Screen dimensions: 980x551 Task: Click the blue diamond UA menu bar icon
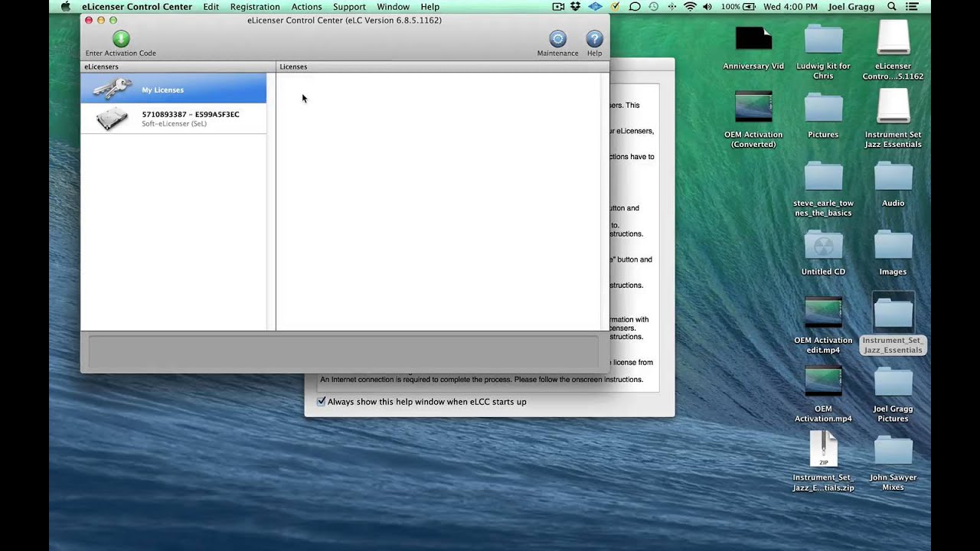[596, 6]
